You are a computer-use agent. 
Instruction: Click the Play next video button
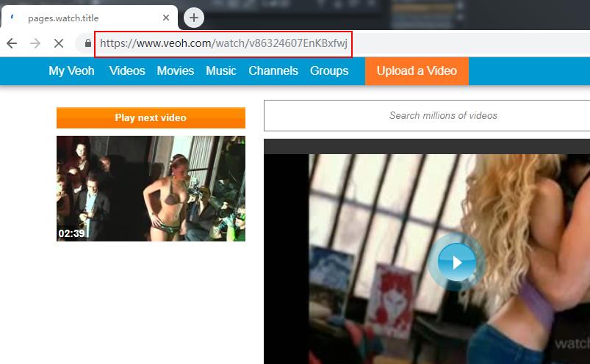[151, 117]
